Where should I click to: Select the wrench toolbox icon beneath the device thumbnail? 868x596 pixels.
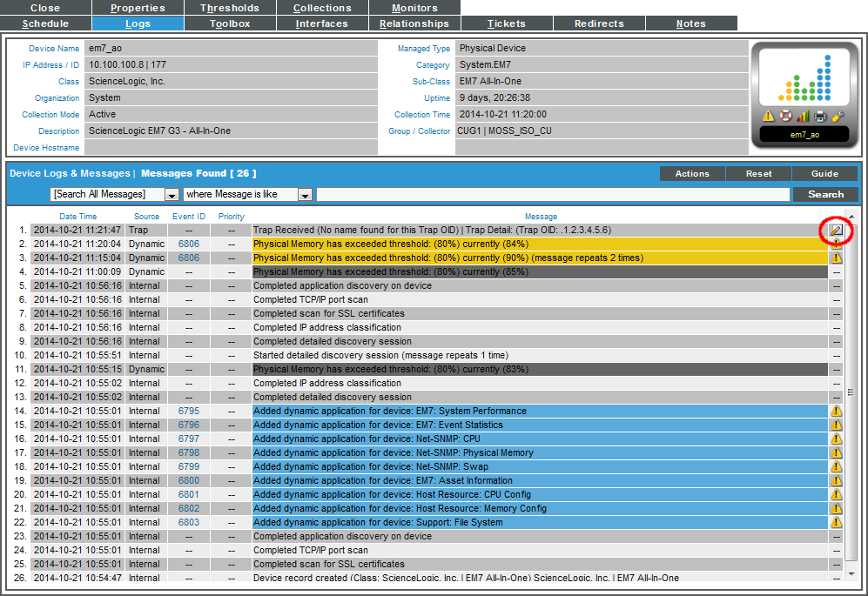point(837,115)
